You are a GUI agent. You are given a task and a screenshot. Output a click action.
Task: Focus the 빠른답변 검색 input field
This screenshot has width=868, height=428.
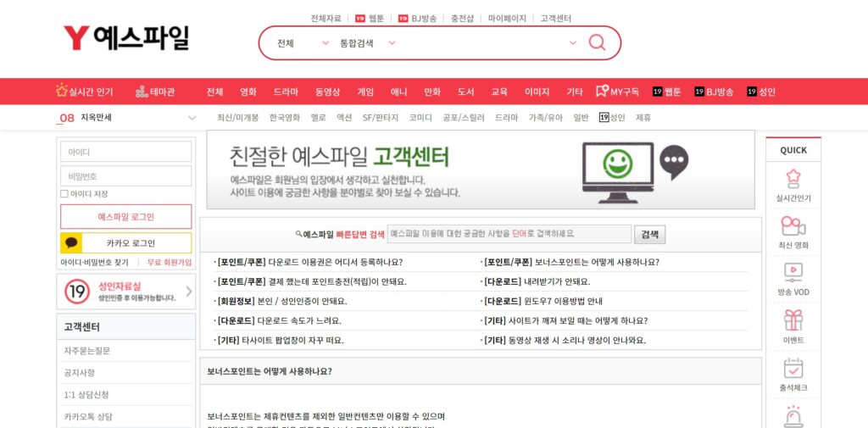[x=509, y=234]
